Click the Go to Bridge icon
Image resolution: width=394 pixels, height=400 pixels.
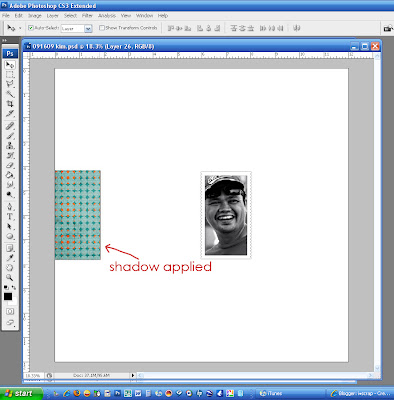point(388,28)
